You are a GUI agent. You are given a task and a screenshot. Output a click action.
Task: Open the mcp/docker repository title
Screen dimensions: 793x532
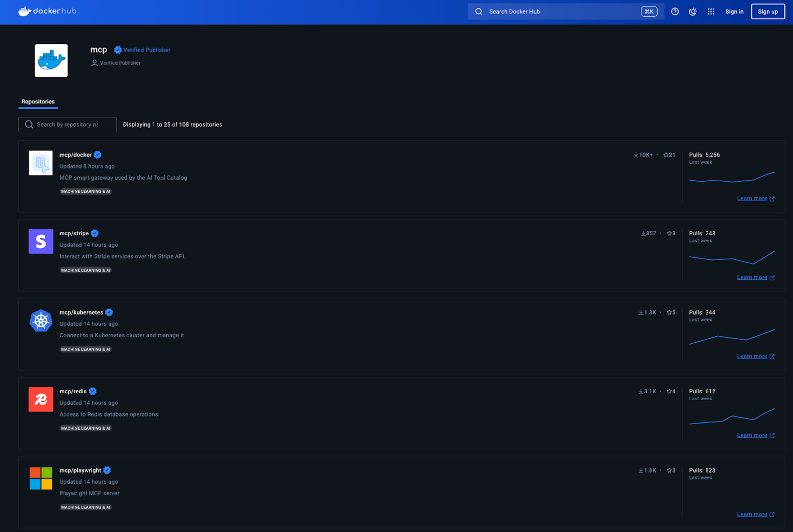[75, 155]
